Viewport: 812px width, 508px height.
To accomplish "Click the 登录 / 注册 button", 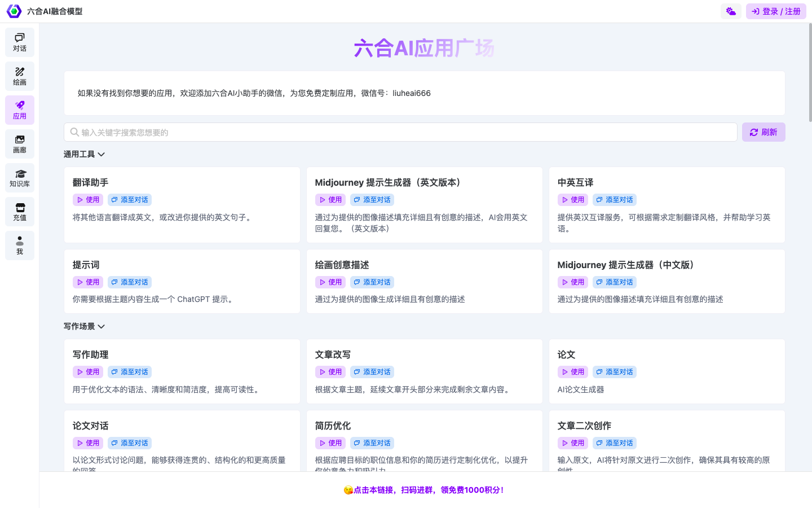I will (776, 11).
